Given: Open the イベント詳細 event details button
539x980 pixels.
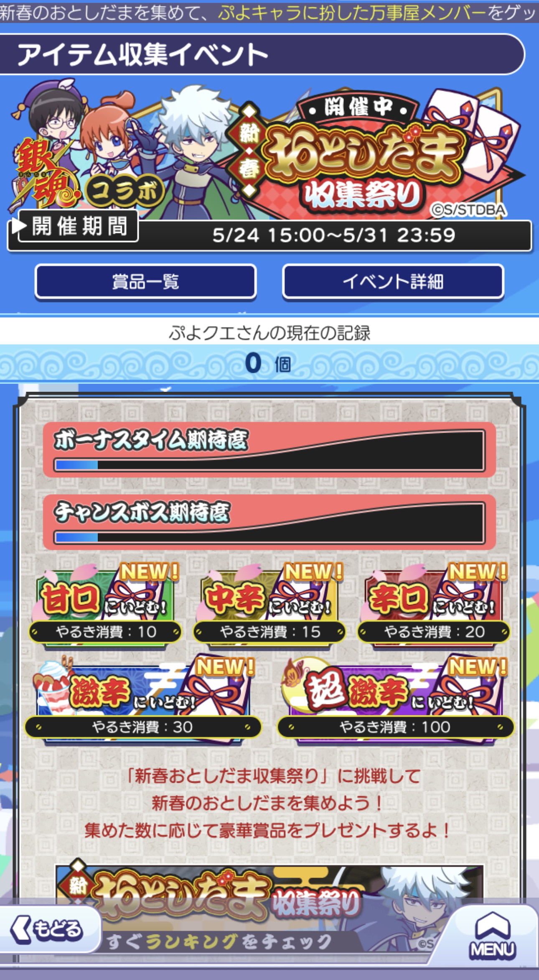Looking at the screenshot, I should coord(393,281).
